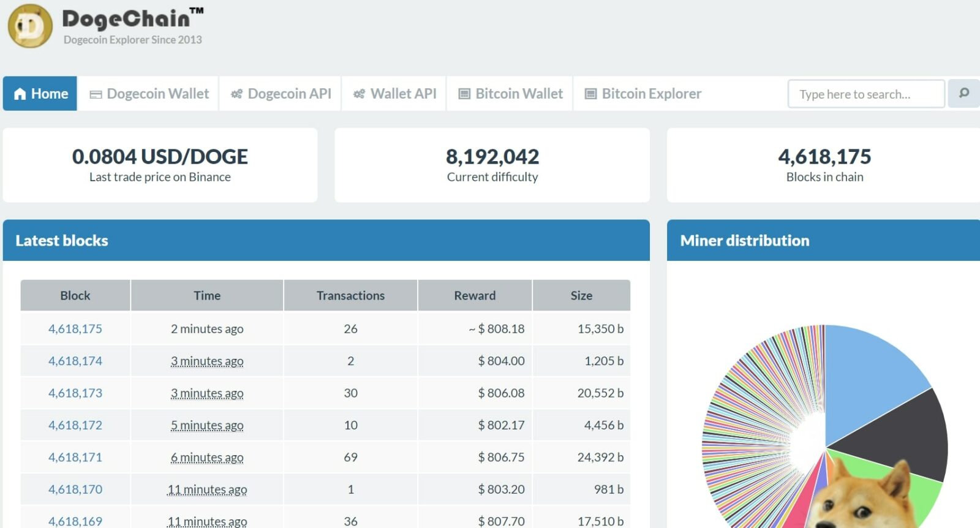Click the icon beside Bitcoin Explorer
The height and width of the screenshot is (528, 980).
click(590, 94)
